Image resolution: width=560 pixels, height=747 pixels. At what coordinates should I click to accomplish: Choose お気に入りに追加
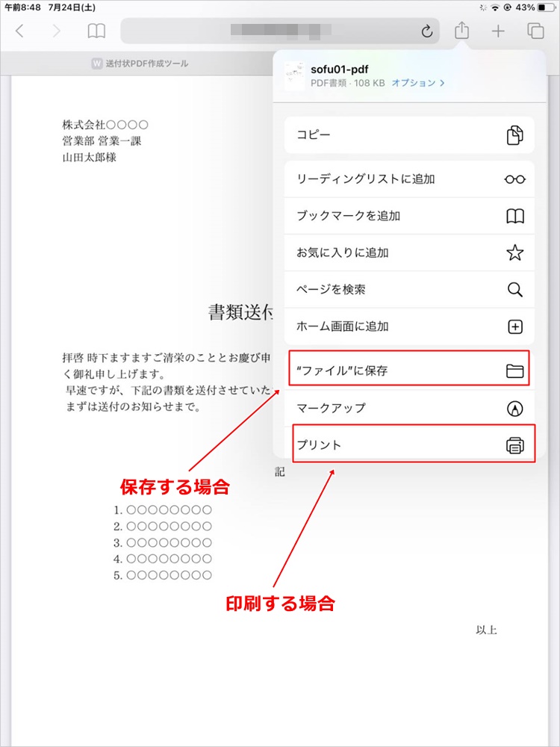(x=409, y=252)
